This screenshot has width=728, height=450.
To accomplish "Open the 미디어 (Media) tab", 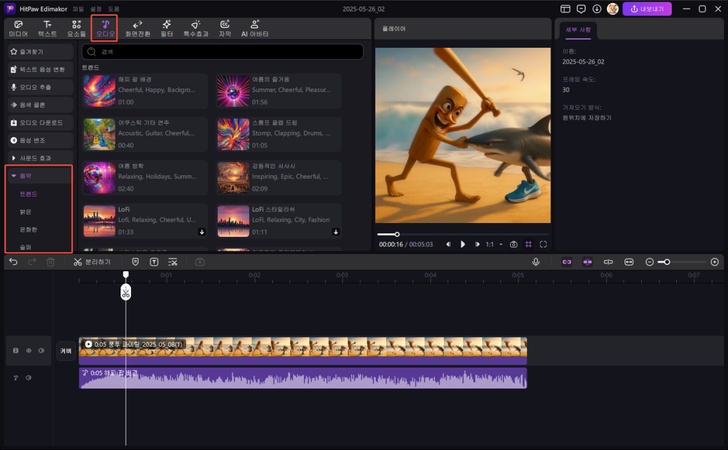I will click(x=18, y=29).
